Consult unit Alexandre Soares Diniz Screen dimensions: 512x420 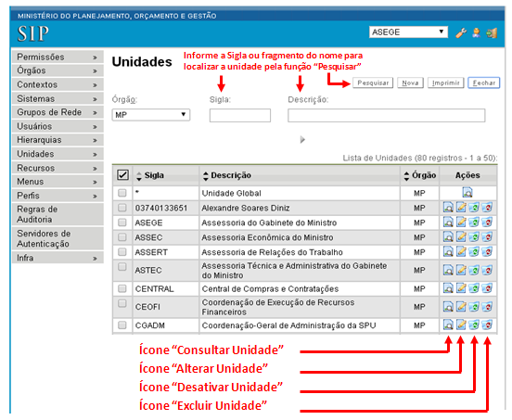coord(448,208)
